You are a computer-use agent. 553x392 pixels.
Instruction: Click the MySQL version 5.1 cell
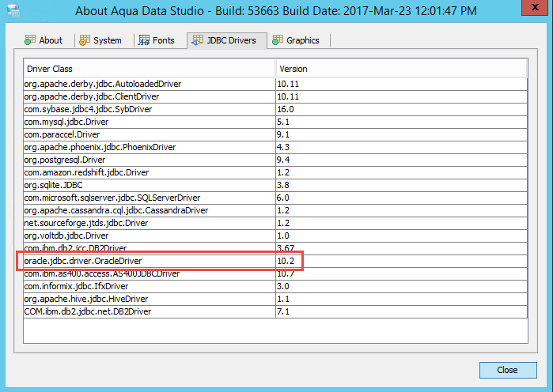(x=401, y=122)
